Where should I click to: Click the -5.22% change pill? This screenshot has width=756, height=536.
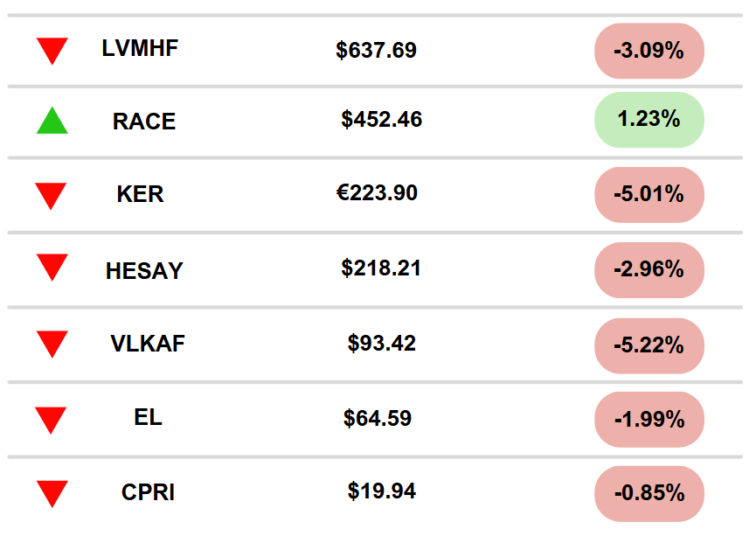point(649,345)
